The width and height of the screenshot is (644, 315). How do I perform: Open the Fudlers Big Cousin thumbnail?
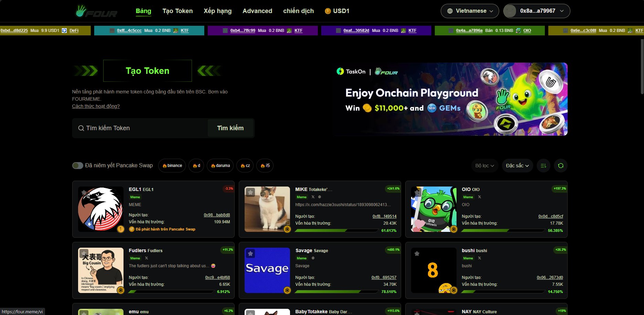(x=101, y=270)
